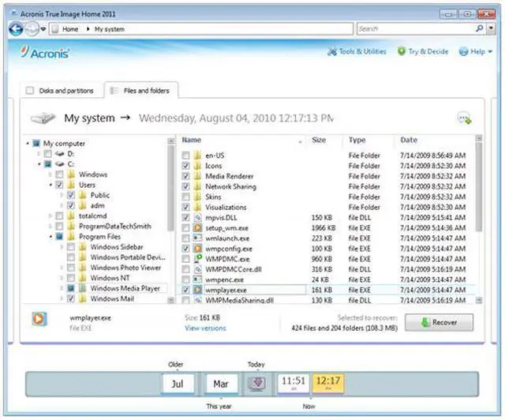Switch to Disks and partitions tab
Image resolution: width=505 pixels, height=420 pixels.
click(60, 91)
